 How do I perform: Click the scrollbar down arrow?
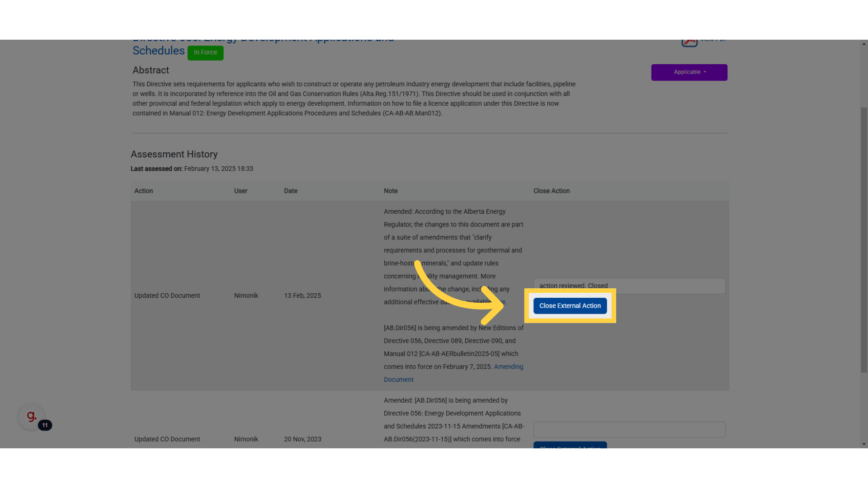[x=864, y=444]
